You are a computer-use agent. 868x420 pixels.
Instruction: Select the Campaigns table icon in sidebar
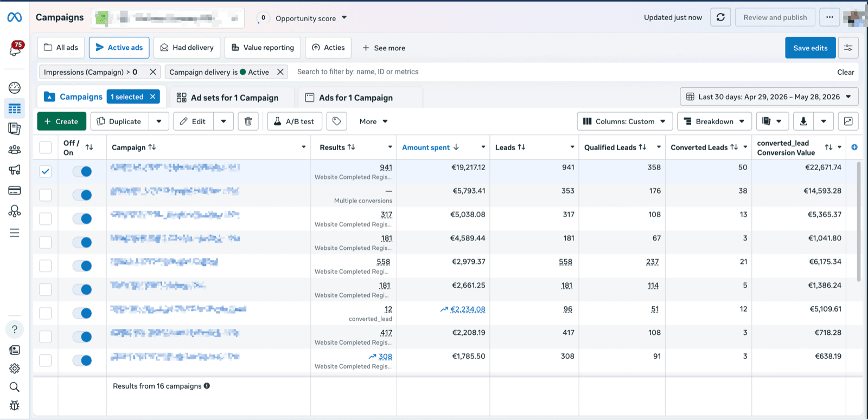(x=15, y=108)
